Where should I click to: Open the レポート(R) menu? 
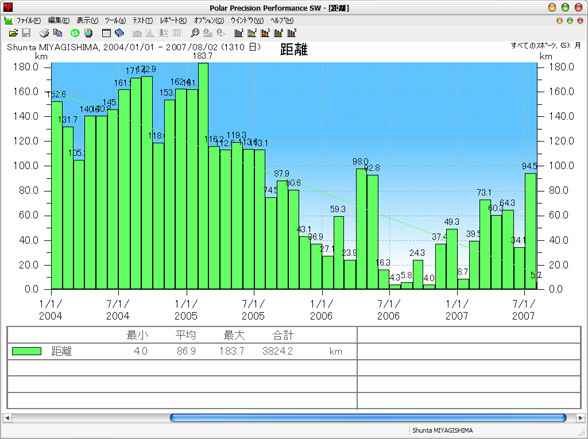[x=173, y=21]
